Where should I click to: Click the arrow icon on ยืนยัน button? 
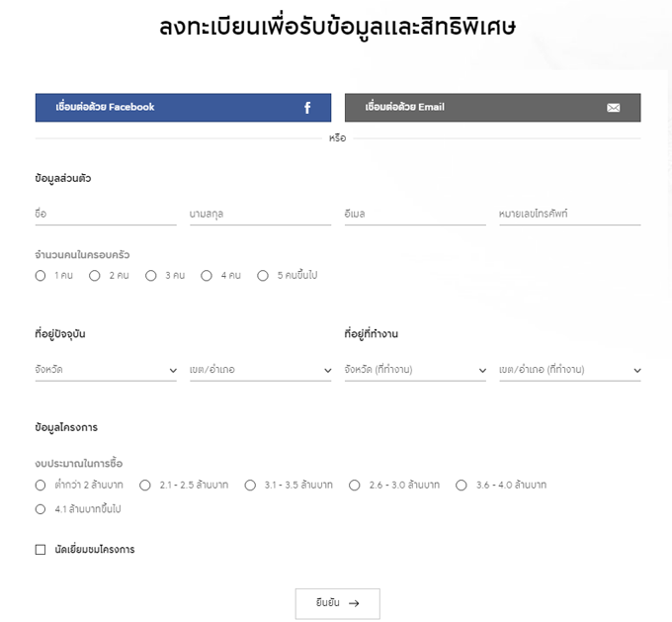(x=354, y=603)
